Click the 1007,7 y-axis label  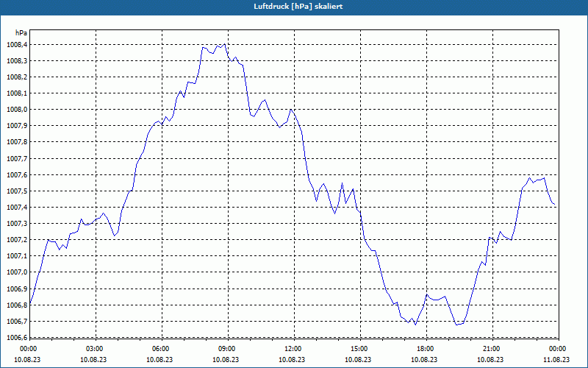coord(17,159)
